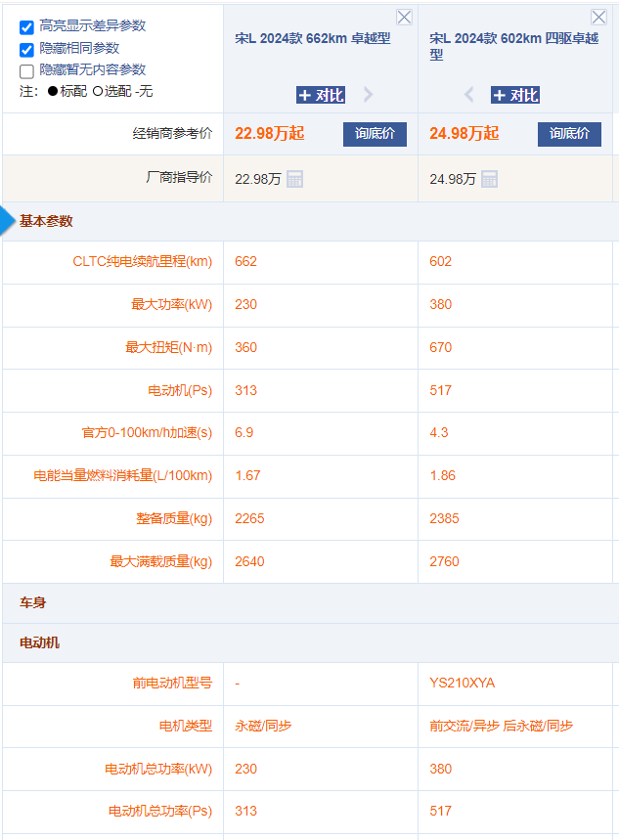The width and height of the screenshot is (619, 840).
Task: Click 经销商参考价 row label
Action: point(172,133)
